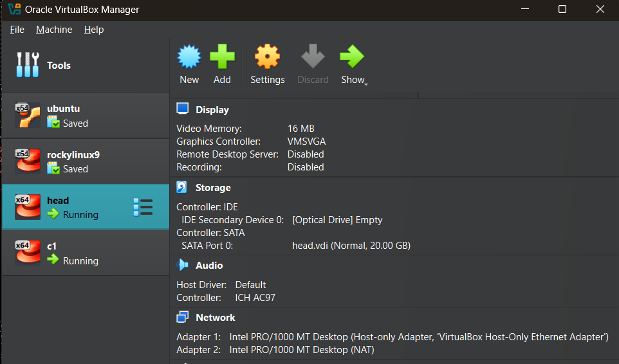This screenshot has height=364, width=619.
Task: Minimize the VirtualBox Manager window
Action: click(525, 8)
